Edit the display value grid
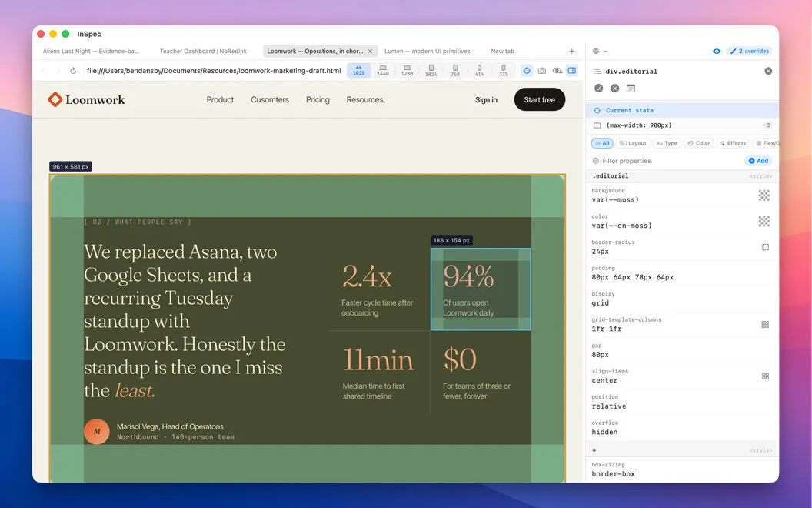The height and width of the screenshot is (508, 812). click(601, 303)
